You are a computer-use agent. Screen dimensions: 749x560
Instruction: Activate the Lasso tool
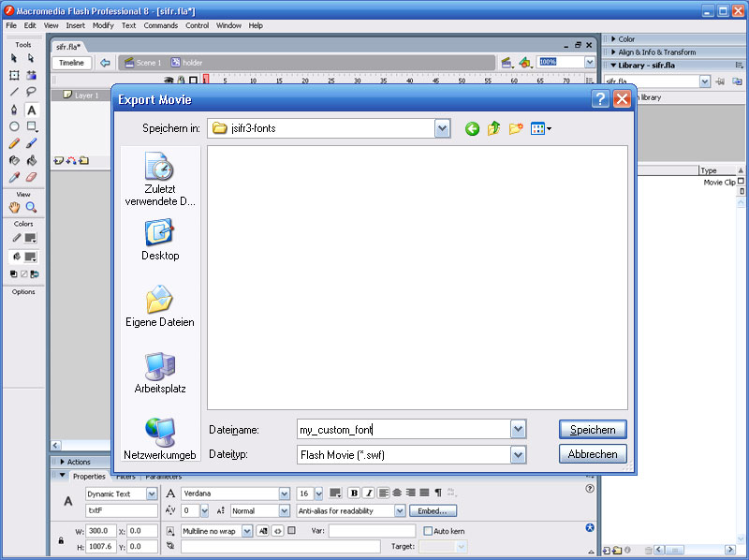click(x=31, y=92)
